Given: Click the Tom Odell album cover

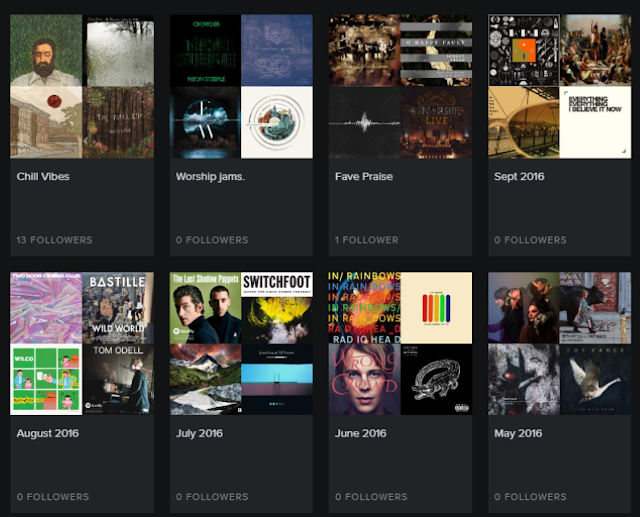Looking at the screenshot, I should (x=118, y=379).
